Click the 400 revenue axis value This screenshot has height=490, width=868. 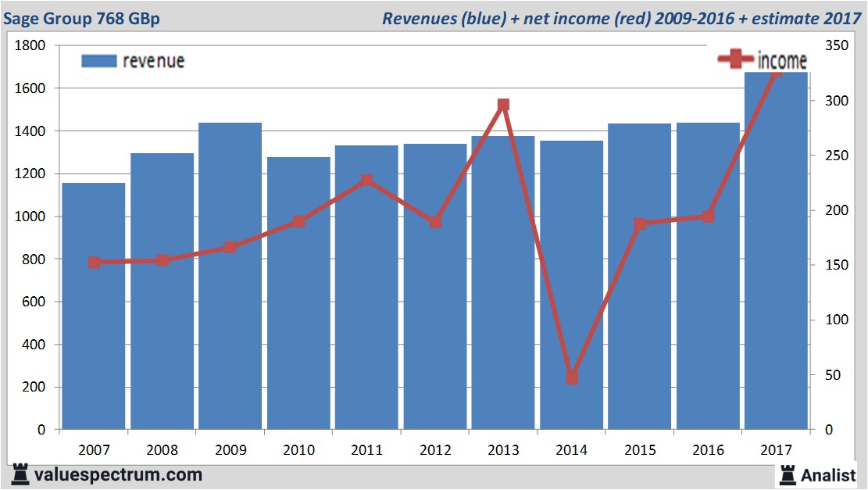point(34,345)
